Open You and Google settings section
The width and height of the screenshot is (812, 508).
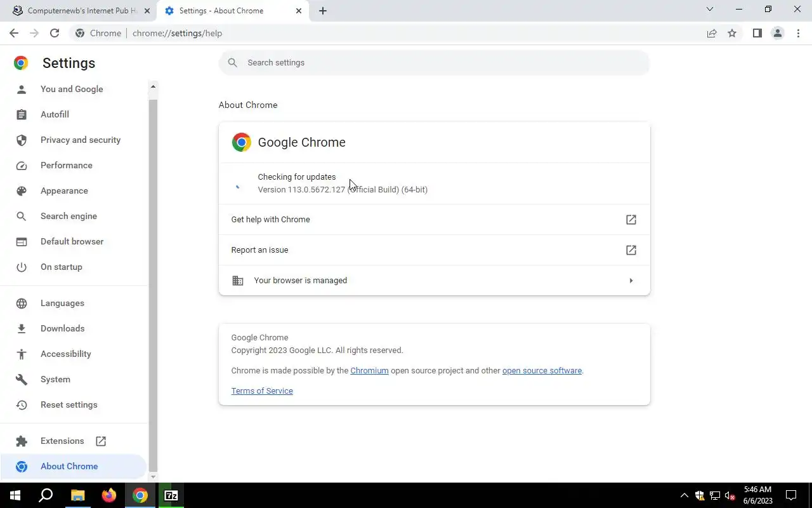72,89
